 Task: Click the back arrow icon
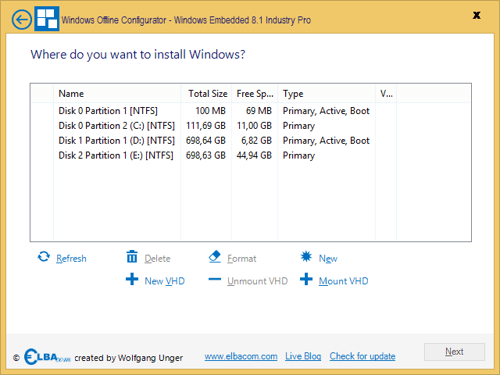click(22, 20)
